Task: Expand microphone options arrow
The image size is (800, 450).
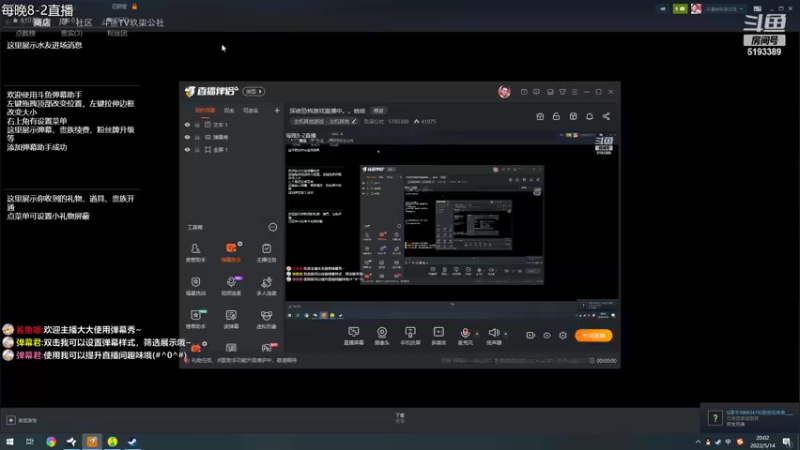Action: click(x=477, y=334)
